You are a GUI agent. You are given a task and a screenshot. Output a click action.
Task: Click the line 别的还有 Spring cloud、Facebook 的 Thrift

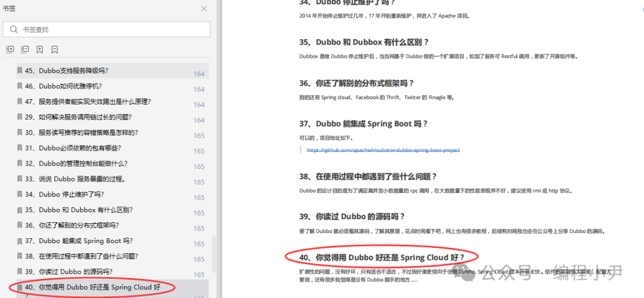tap(376, 97)
